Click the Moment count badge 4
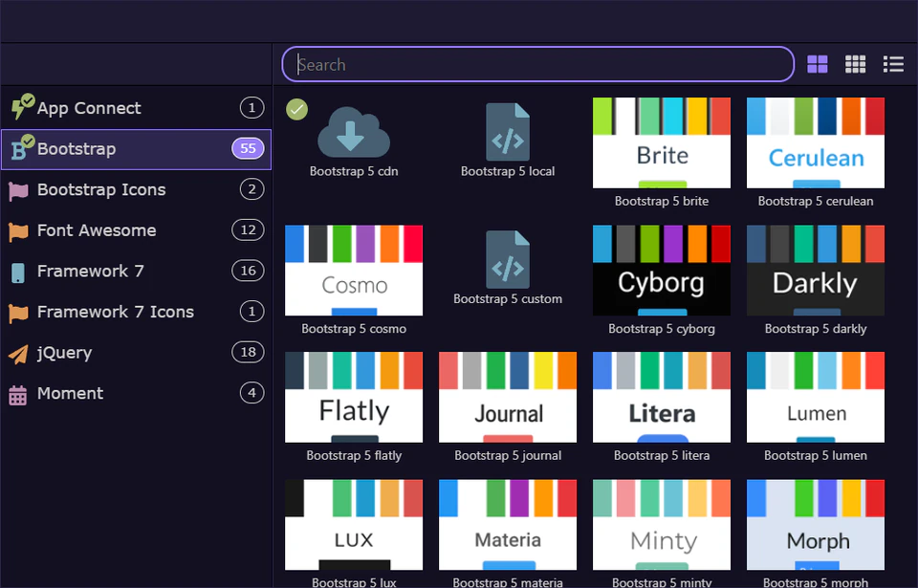Screen dimensions: 918x588 point(251,393)
